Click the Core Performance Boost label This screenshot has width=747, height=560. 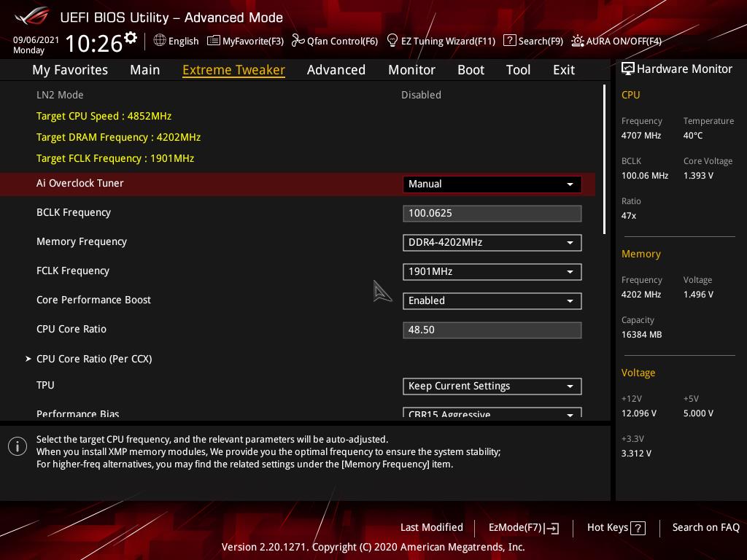click(93, 300)
